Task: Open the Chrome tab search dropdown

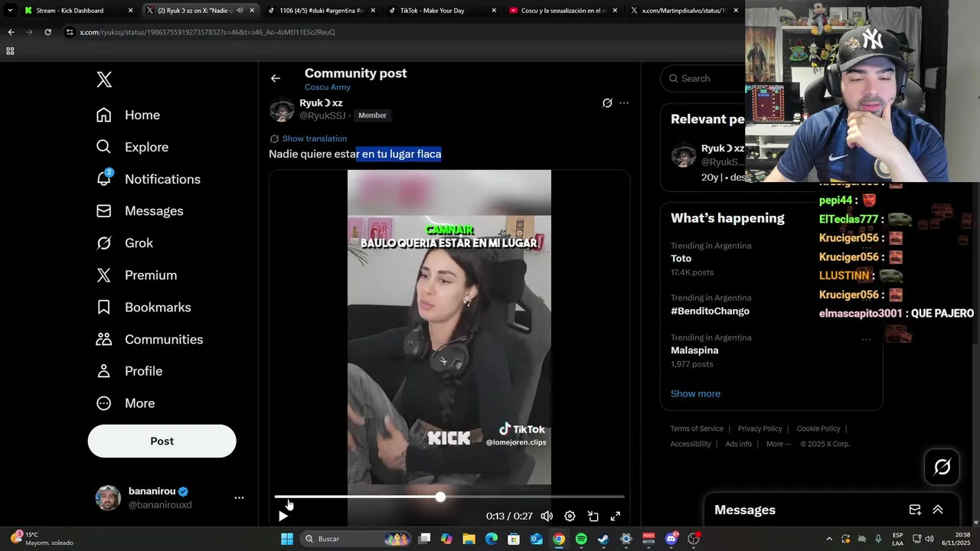Action: [10, 11]
